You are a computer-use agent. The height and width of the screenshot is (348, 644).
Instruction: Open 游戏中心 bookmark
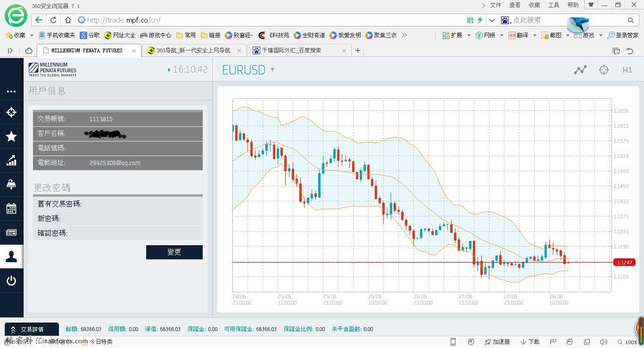tap(156, 35)
